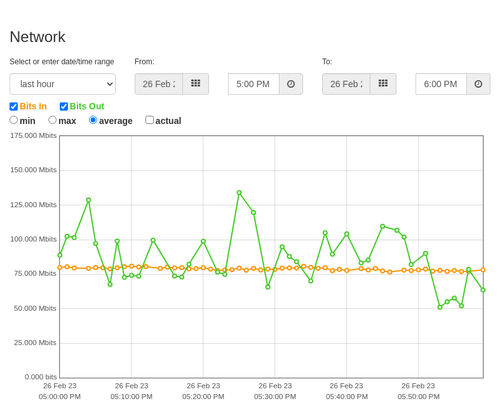Click the 150.000 Mbits axis label

click(x=33, y=170)
